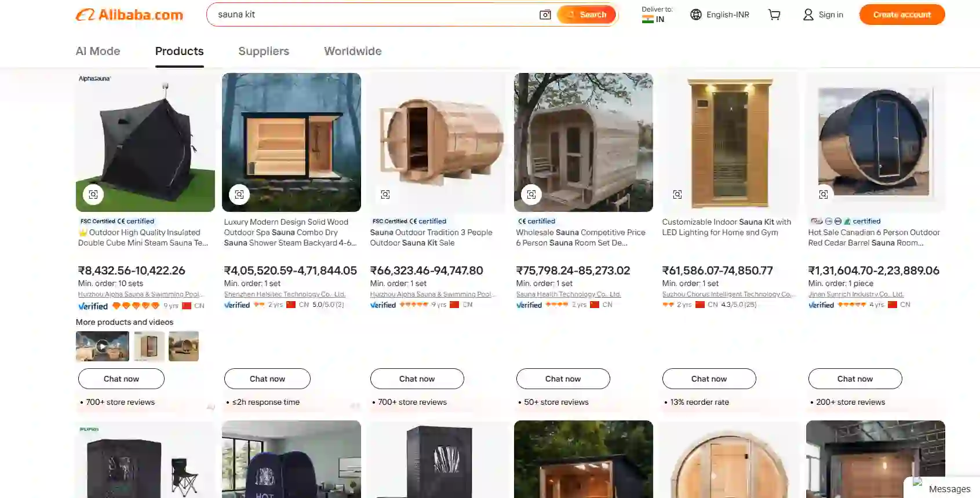Screen dimensions: 980x498
Task: Open the Deliver to IN selector
Action: tap(657, 14)
